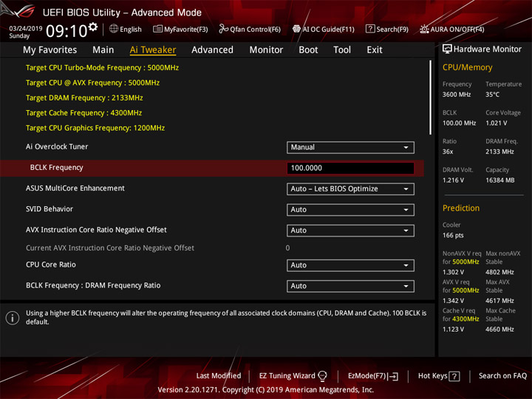
Task: Click the BCLK Frequency input field
Action: click(x=350, y=168)
